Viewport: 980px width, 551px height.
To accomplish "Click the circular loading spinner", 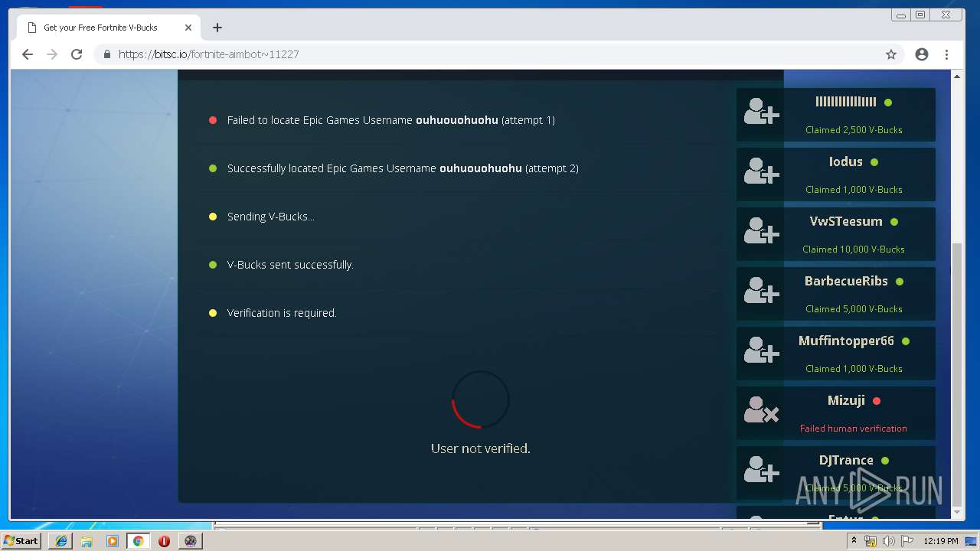I will click(481, 399).
